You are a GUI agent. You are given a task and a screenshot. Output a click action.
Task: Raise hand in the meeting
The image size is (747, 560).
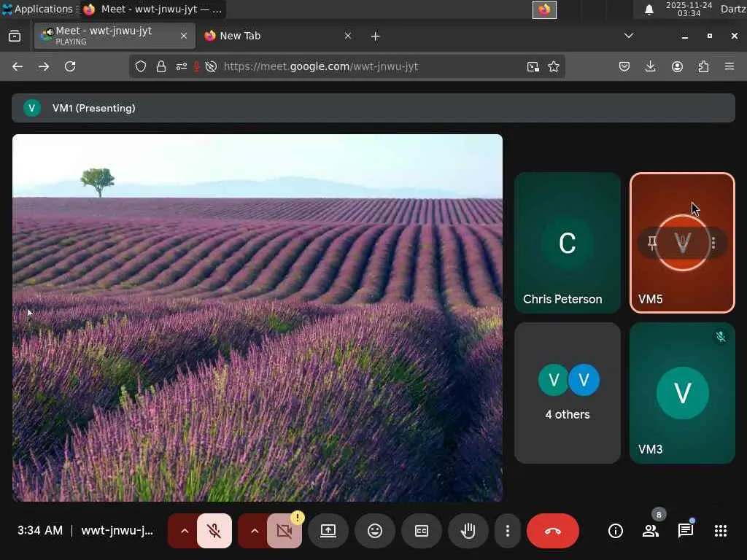coord(468,531)
